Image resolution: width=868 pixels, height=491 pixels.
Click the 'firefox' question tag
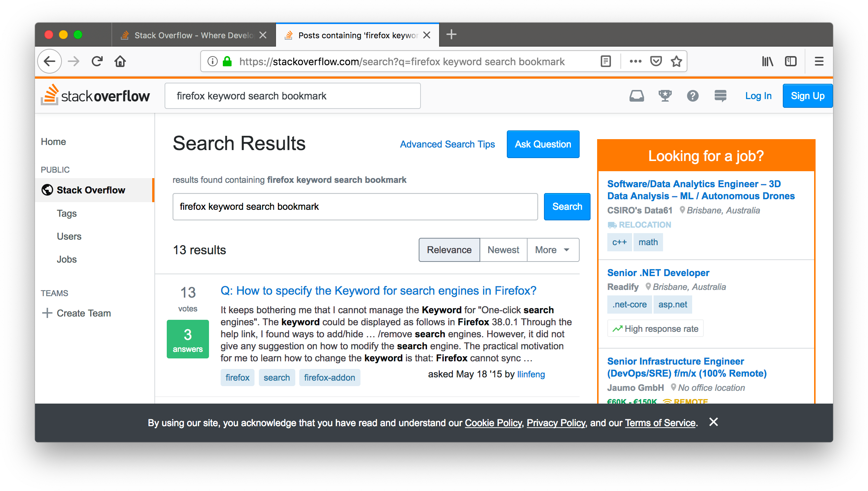click(x=237, y=378)
